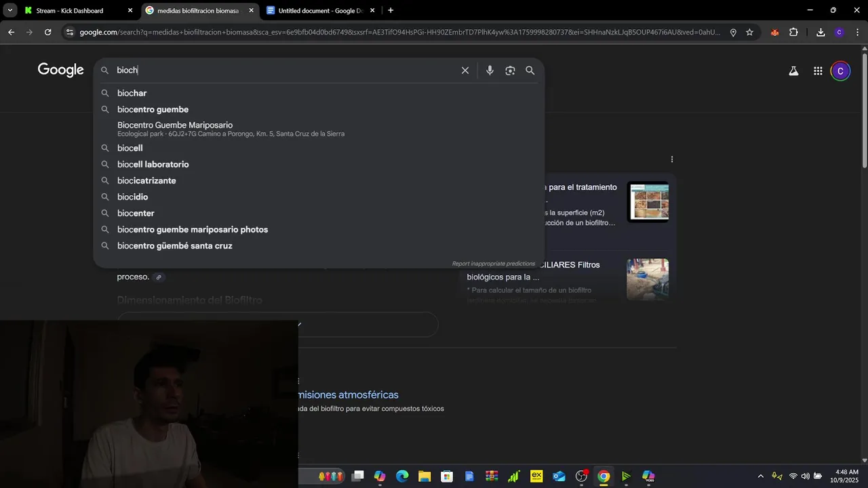This screenshot has width=868, height=488.
Task: Open Task View on taskbar
Action: [358, 476]
